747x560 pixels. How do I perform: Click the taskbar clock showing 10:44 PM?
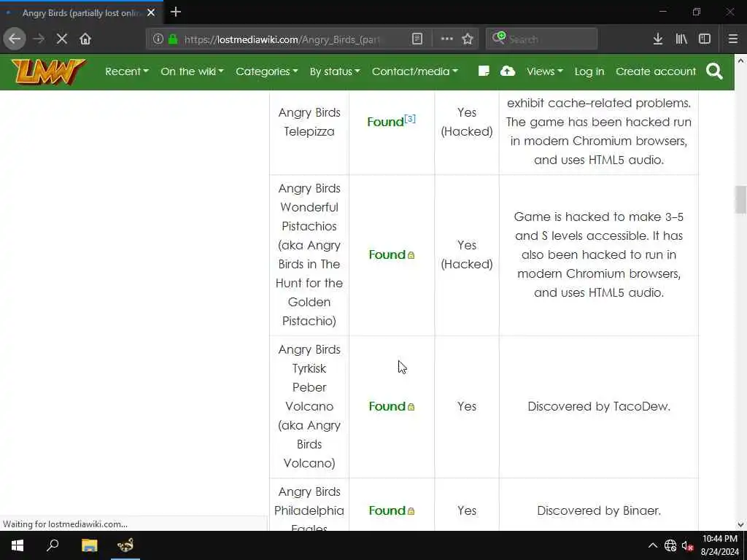pyautogui.click(x=719, y=545)
